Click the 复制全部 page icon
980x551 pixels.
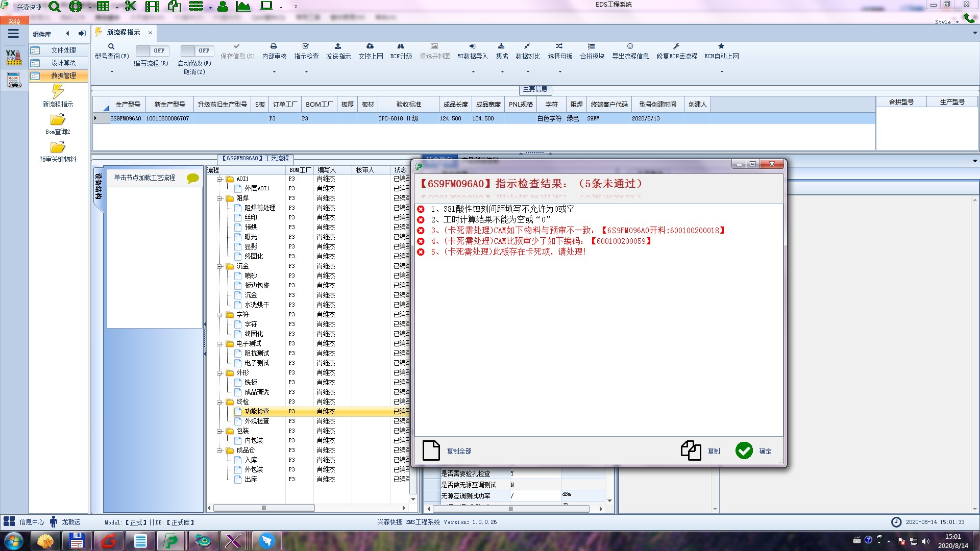(431, 450)
